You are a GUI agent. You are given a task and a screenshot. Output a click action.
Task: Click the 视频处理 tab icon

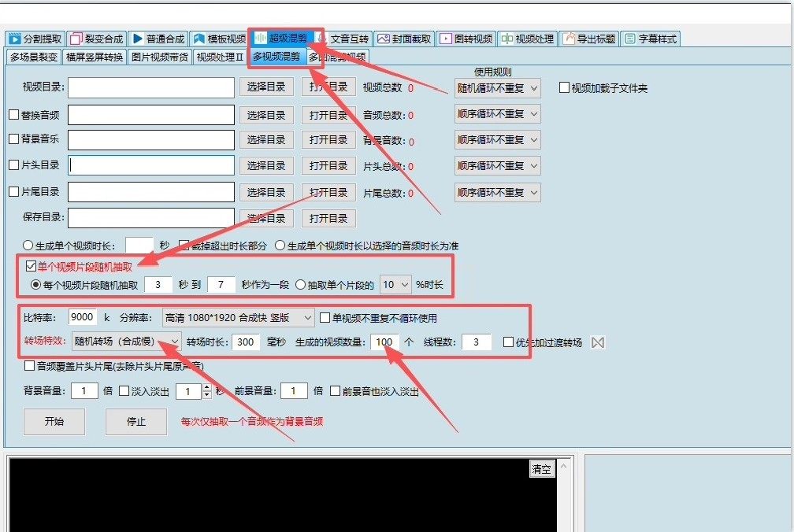(x=507, y=39)
